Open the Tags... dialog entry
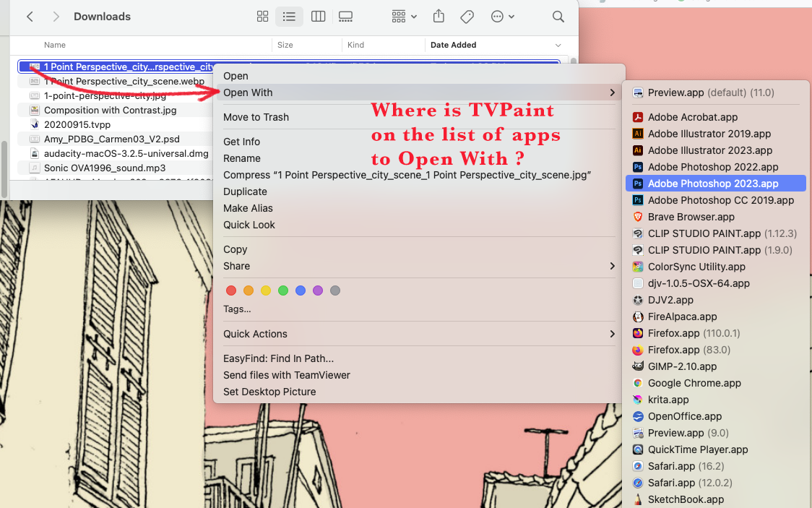The image size is (812, 508). (x=237, y=309)
